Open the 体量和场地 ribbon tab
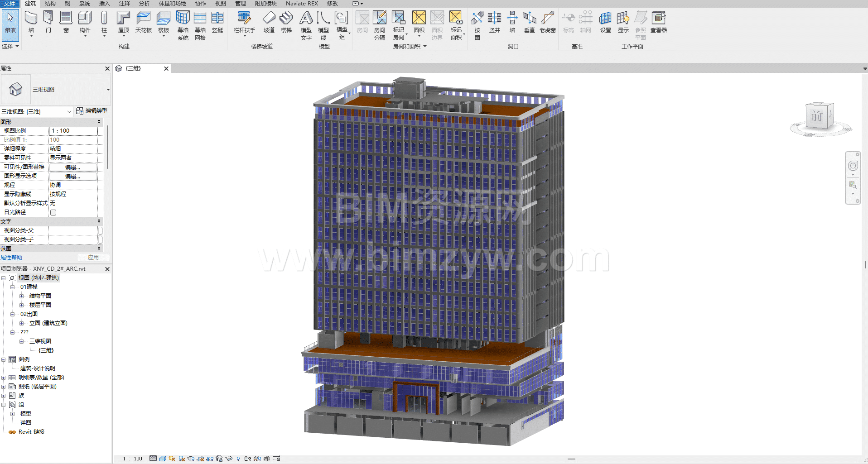Image resolution: width=868 pixels, height=464 pixels. tap(172, 4)
